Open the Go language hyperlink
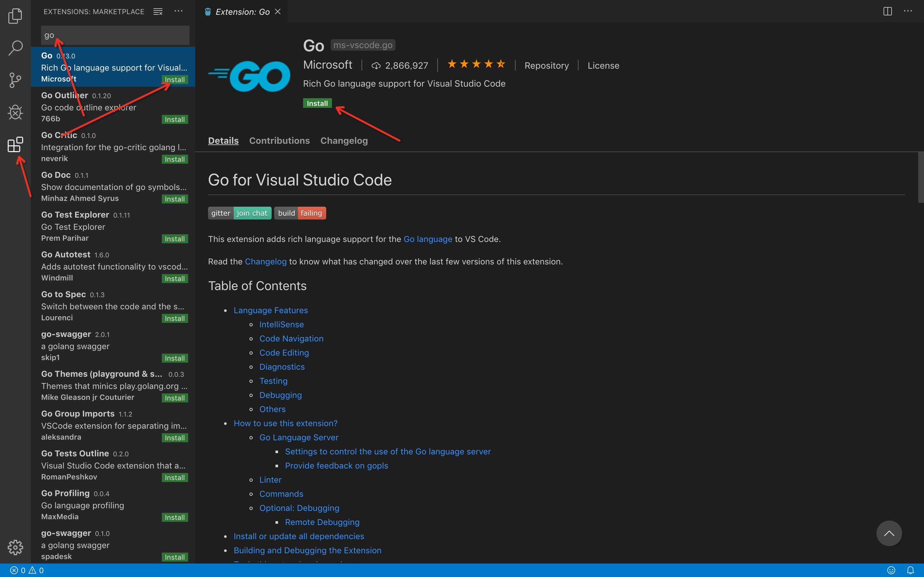This screenshot has height=577, width=924. tap(428, 239)
